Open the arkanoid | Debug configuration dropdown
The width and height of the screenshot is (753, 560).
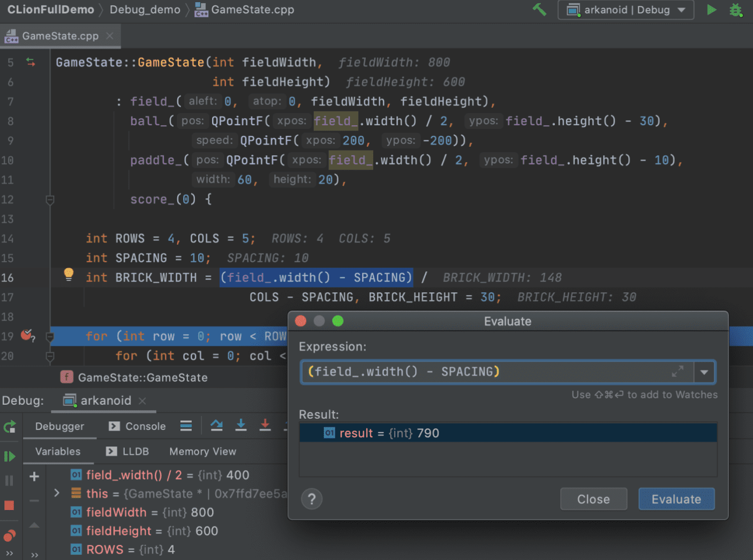point(626,10)
